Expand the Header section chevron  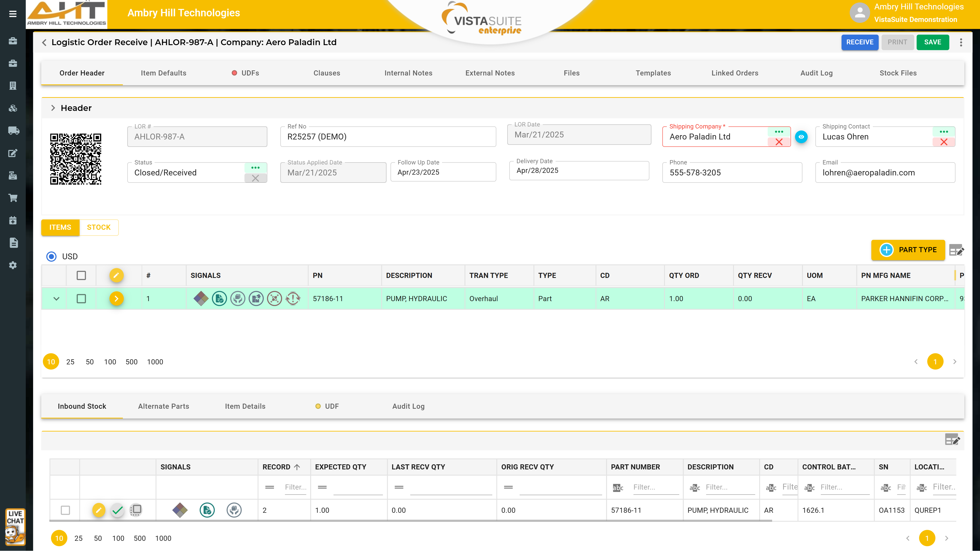point(53,108)
